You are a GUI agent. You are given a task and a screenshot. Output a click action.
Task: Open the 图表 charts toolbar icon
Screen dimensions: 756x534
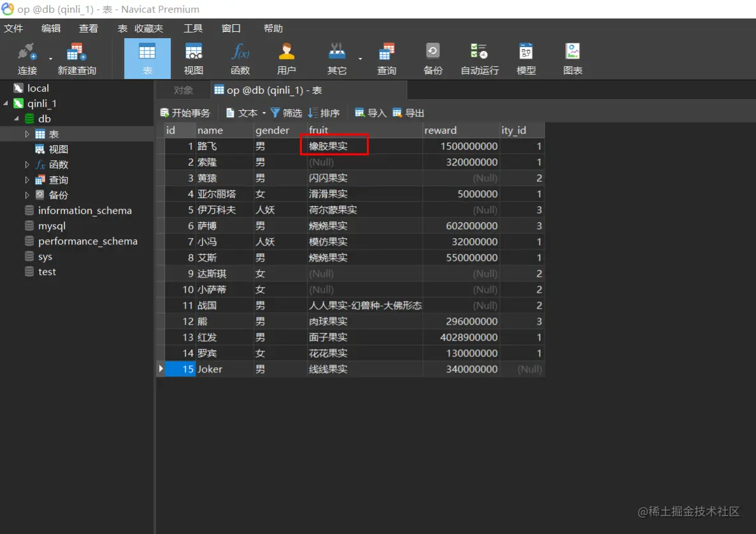(x=573, y=59)
